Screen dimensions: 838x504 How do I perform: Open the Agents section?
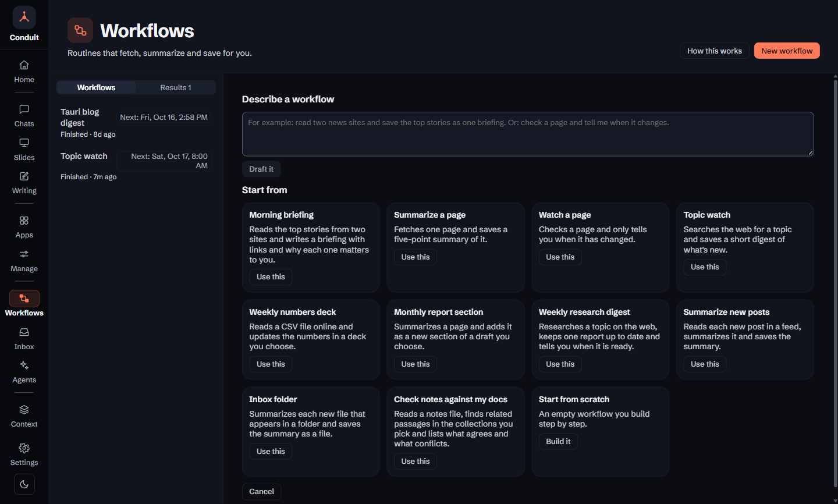[x=24, y=372]
